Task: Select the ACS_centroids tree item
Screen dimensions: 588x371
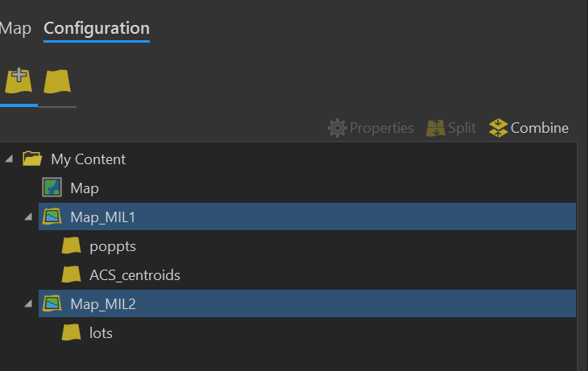Action: point(135,275)
